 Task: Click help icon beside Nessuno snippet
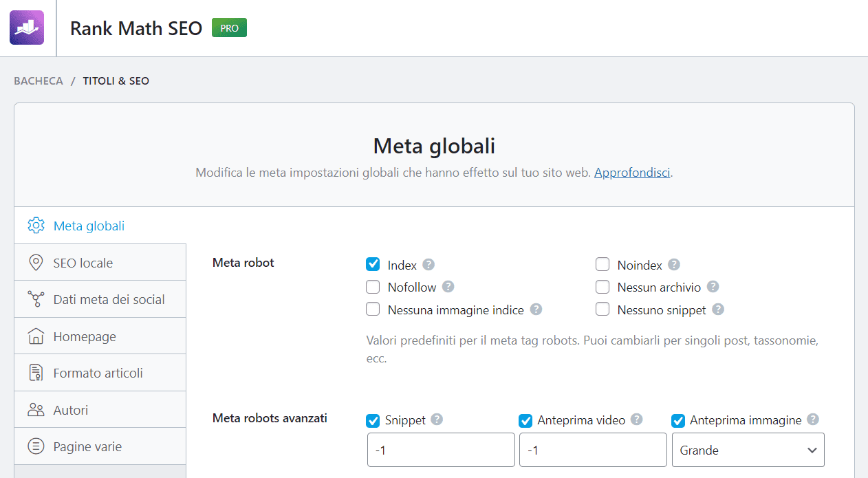718,309
